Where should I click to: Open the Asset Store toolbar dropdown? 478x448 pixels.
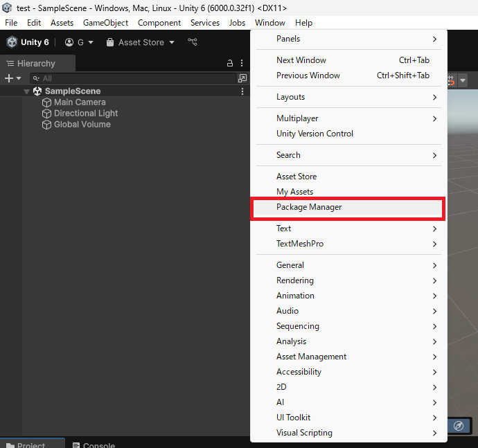(x=140, y=42)
